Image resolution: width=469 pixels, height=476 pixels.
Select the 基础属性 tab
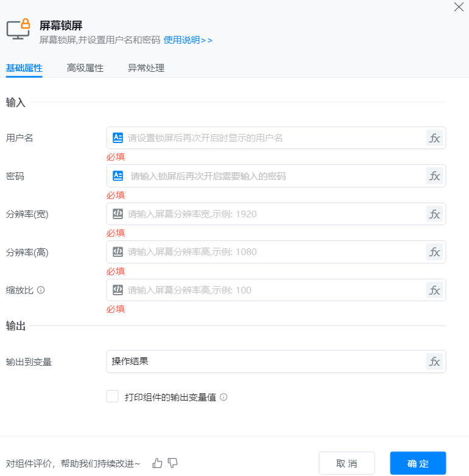click(24, 68)
